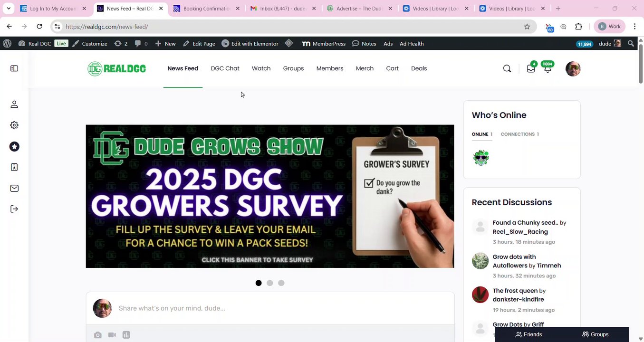Toggle the left sidebar panel icon
644x342 pixels.
click(14, 68)
